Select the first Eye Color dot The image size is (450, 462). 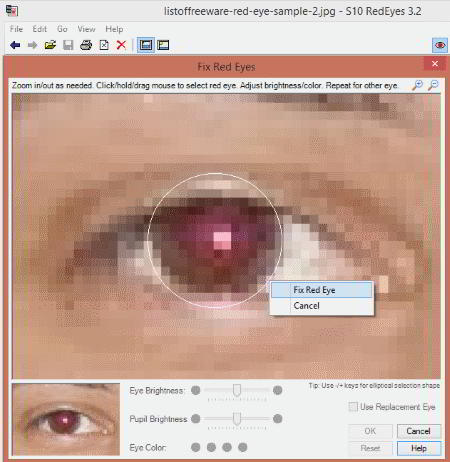pyautogui.click(x=196, y=447)
